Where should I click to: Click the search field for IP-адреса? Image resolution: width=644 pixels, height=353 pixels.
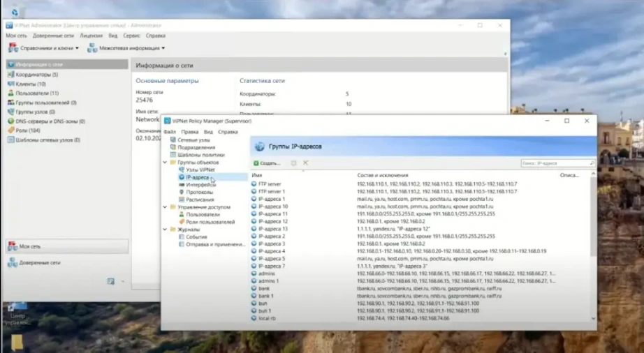coord(558,163)
